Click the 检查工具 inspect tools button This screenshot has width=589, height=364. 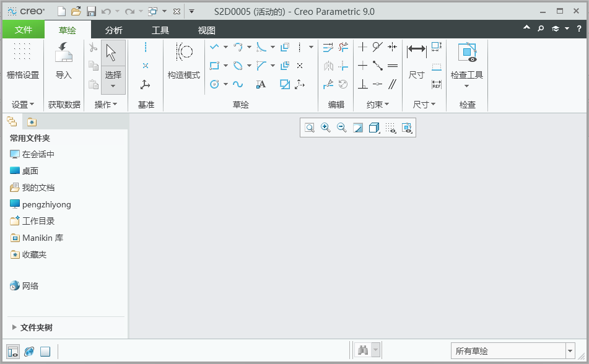[x=467, y=66]
